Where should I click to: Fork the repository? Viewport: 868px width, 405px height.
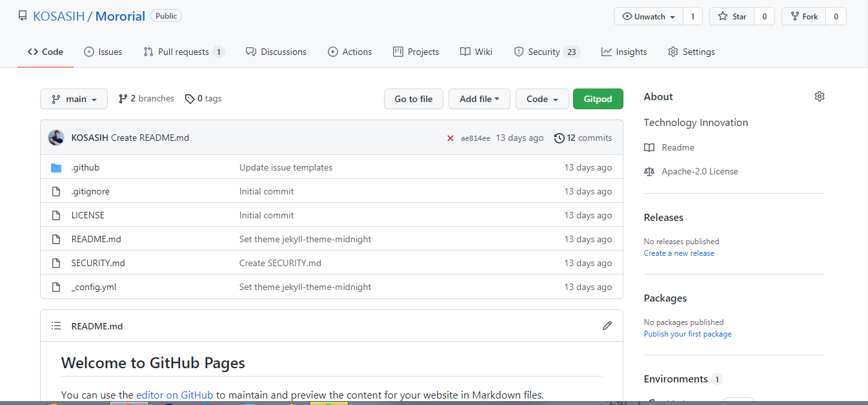pos(803,17)
